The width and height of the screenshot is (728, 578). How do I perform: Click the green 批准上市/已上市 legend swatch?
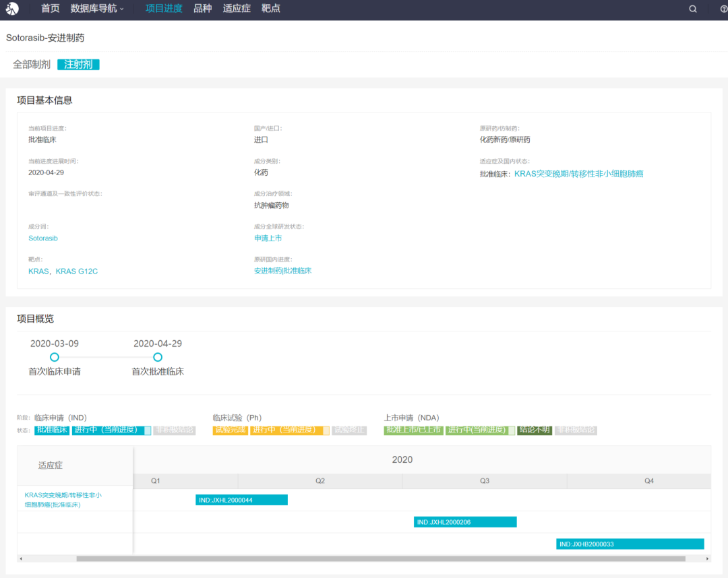[414, 430]
